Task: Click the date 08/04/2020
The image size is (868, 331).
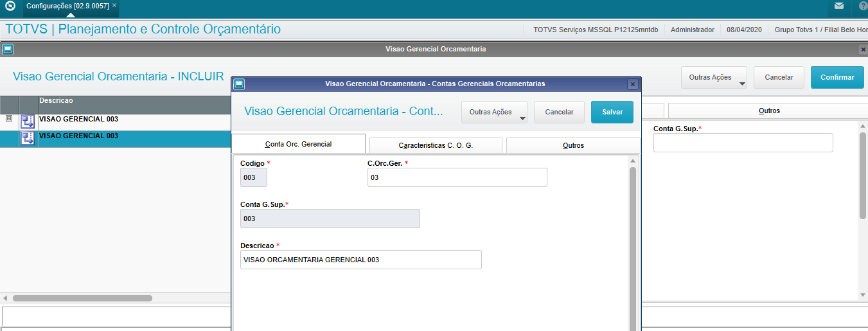Action: click(744, 30)
